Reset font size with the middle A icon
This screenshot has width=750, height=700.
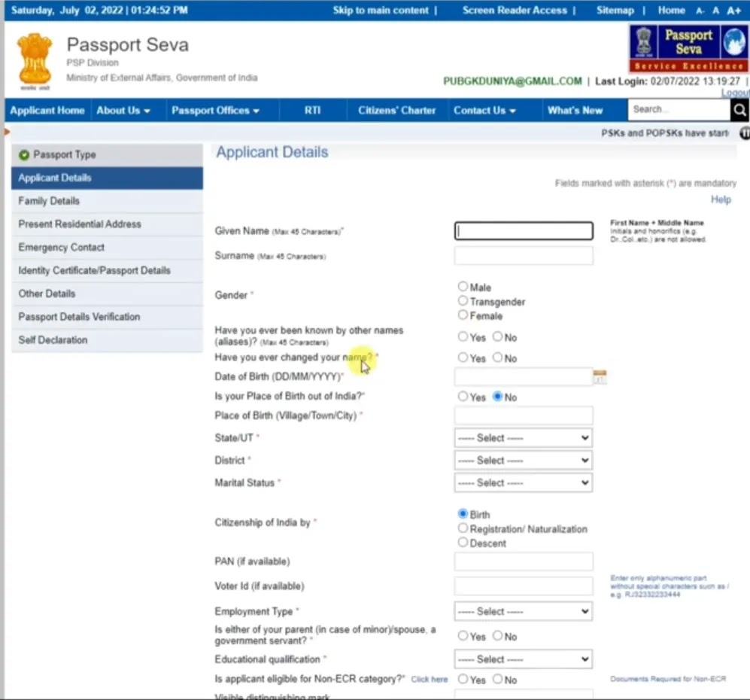point(716,10)
